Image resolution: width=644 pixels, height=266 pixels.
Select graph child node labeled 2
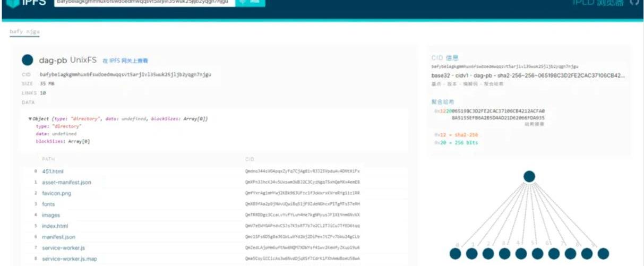point(488,253)
